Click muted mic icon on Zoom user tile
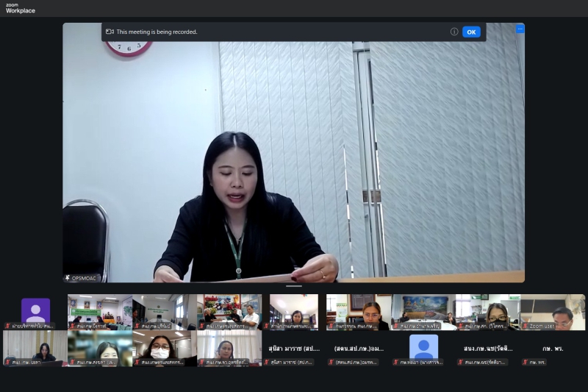The width and height of the screenshot is (588, 392). pos(525,326)
